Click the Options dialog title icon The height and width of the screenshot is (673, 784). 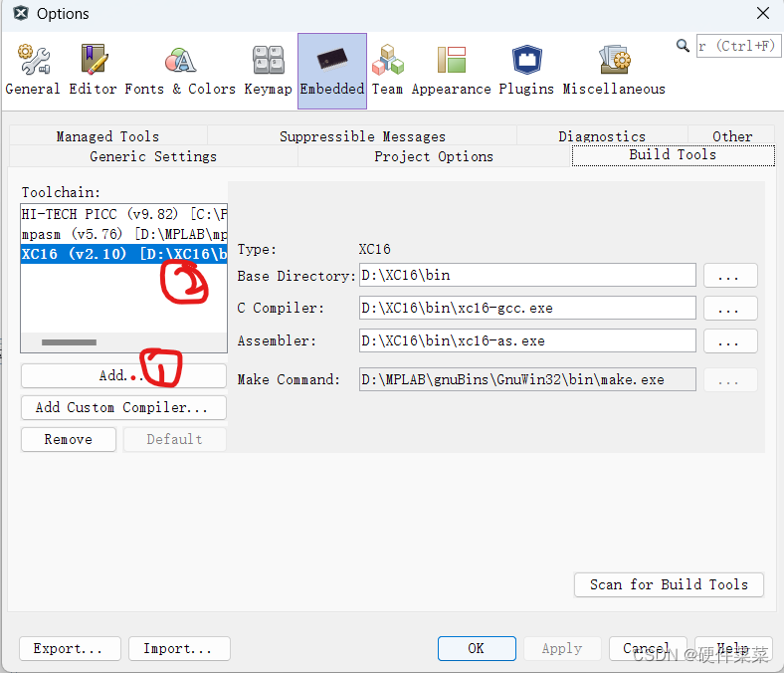[21, 13]
